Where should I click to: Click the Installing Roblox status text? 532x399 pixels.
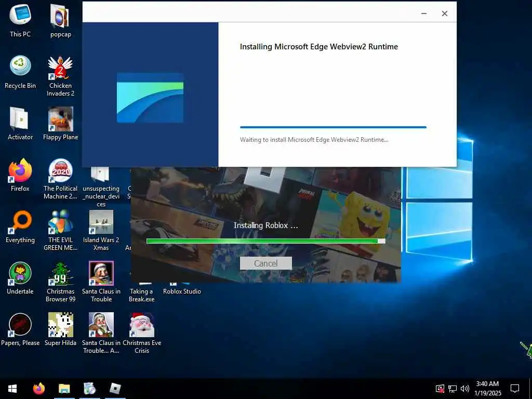pos(265,225)
